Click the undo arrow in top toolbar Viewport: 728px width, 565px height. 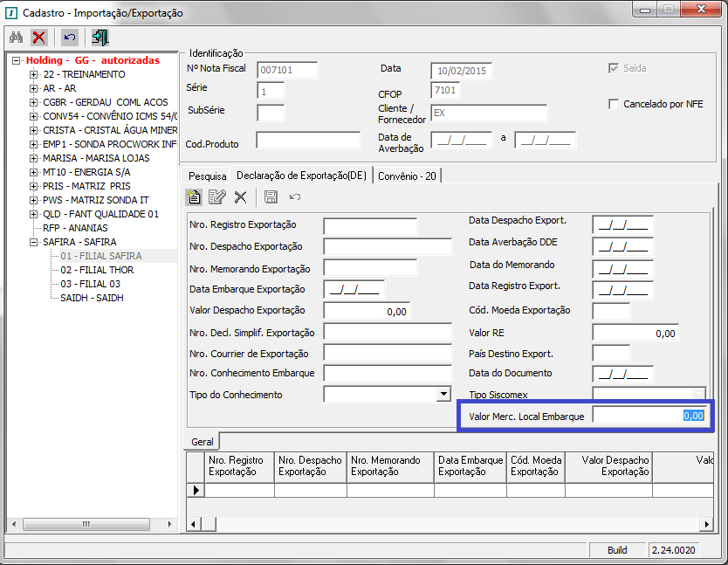69,38
